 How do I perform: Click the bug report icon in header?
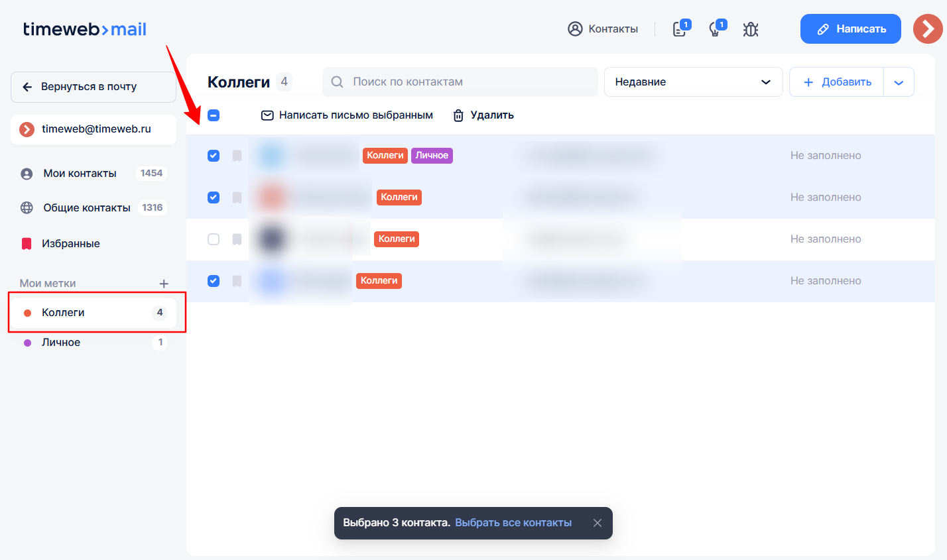click(750, 29)
